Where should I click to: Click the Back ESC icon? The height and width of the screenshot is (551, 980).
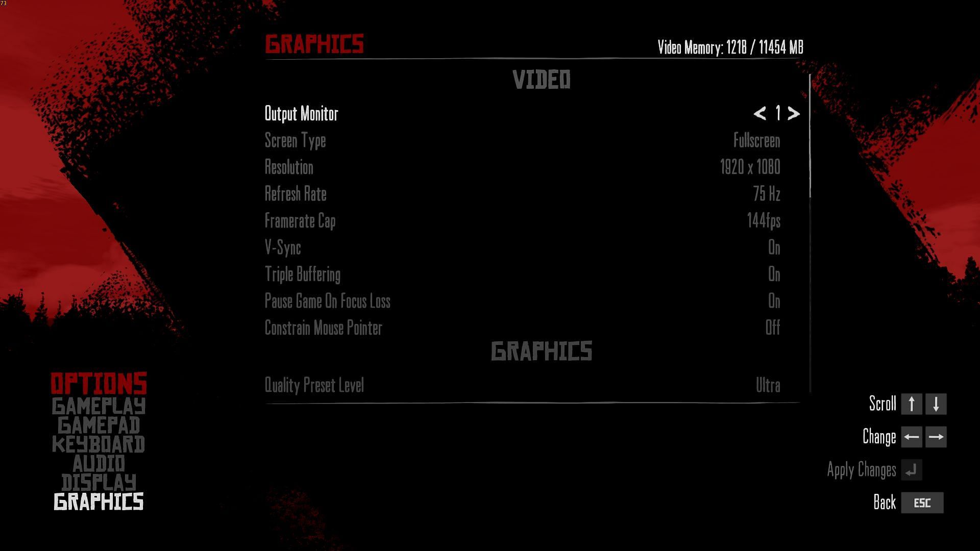coord(922,503)
